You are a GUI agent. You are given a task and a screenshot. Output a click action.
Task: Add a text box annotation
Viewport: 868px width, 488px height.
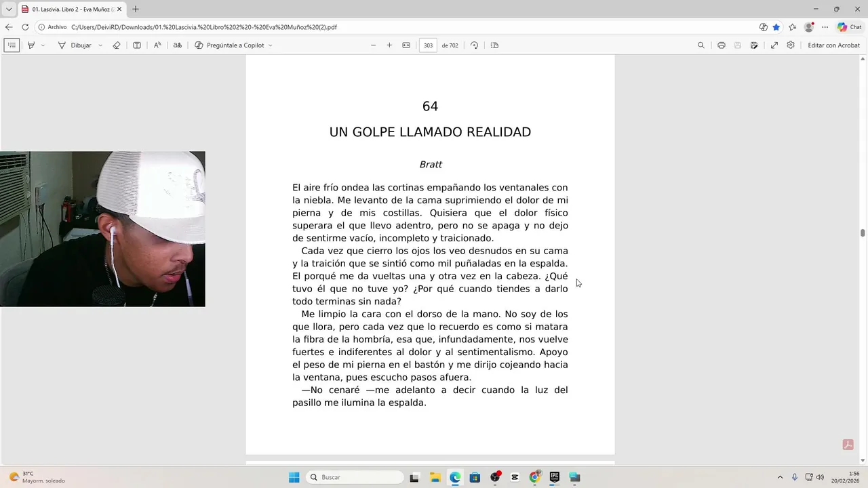(x=136, y=45)
